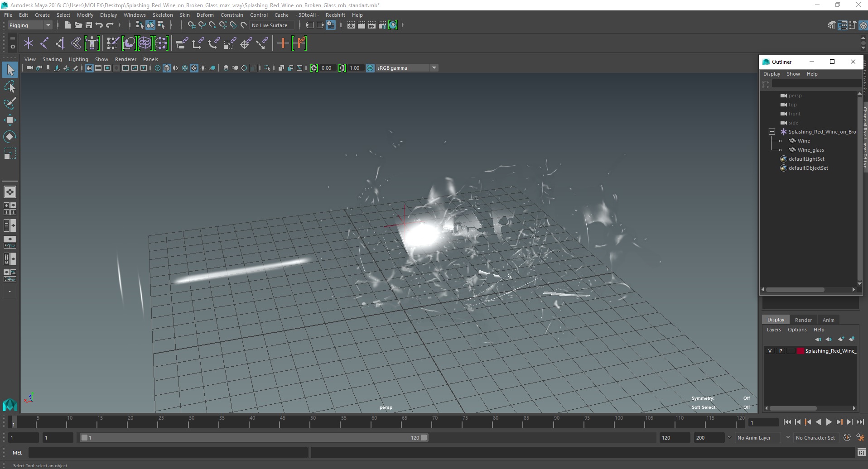Switch to the Render layer tab
Image resolution: width=868 pixels, height=469 pixels.
coord(803,320)
